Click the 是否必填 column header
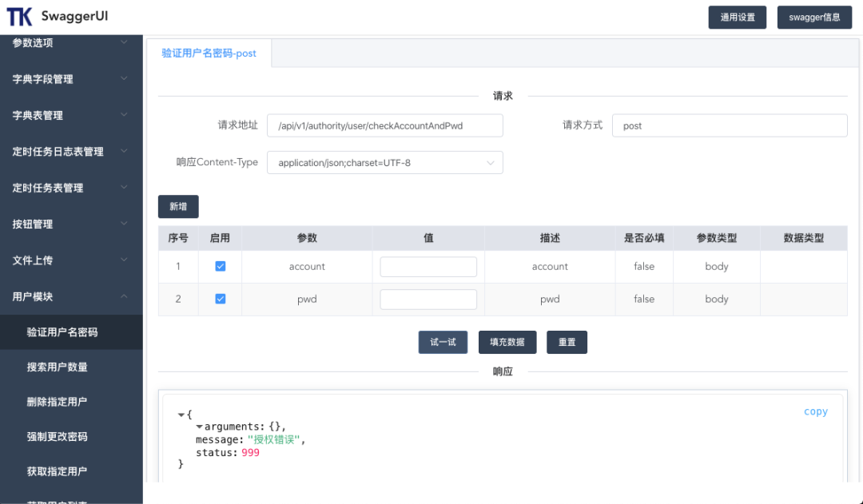Image resolution: width=863 pixels, height=504 pixels. point(644,238)
